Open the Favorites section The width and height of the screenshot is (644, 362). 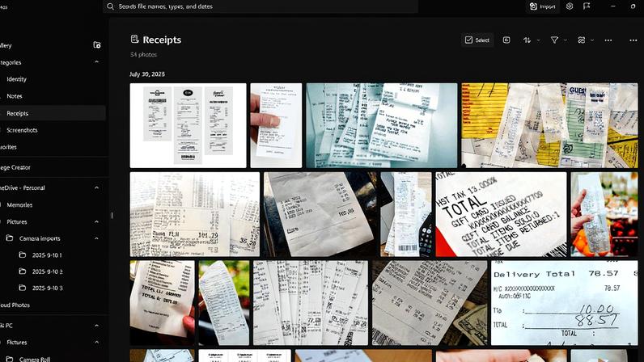[8, 147]
